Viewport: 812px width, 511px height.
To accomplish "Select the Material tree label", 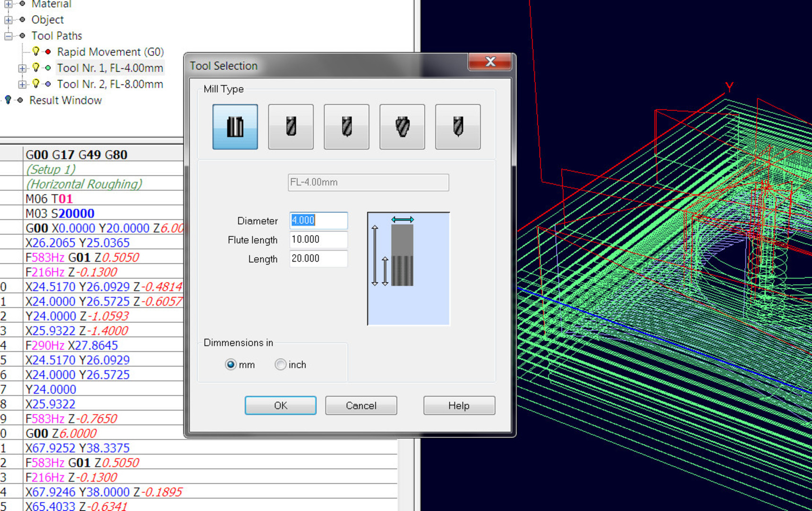I will point(51,4).
